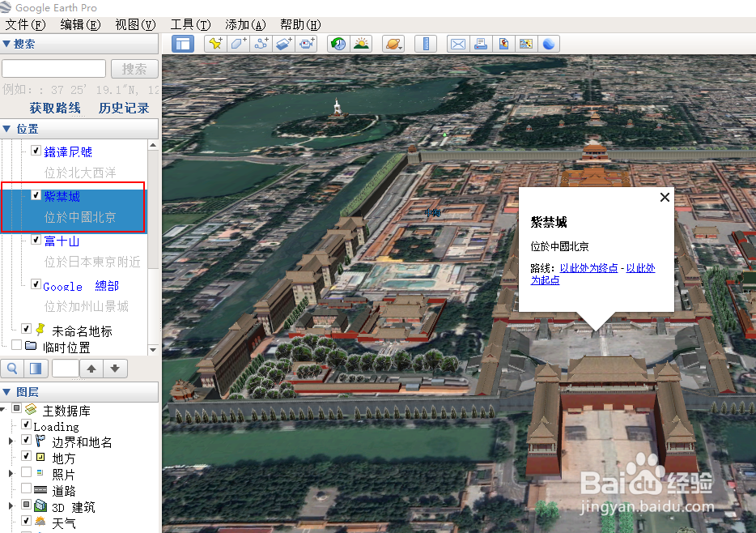Add a placemark with the pushpin tool
756x533 pixels.
pos(215,44)
